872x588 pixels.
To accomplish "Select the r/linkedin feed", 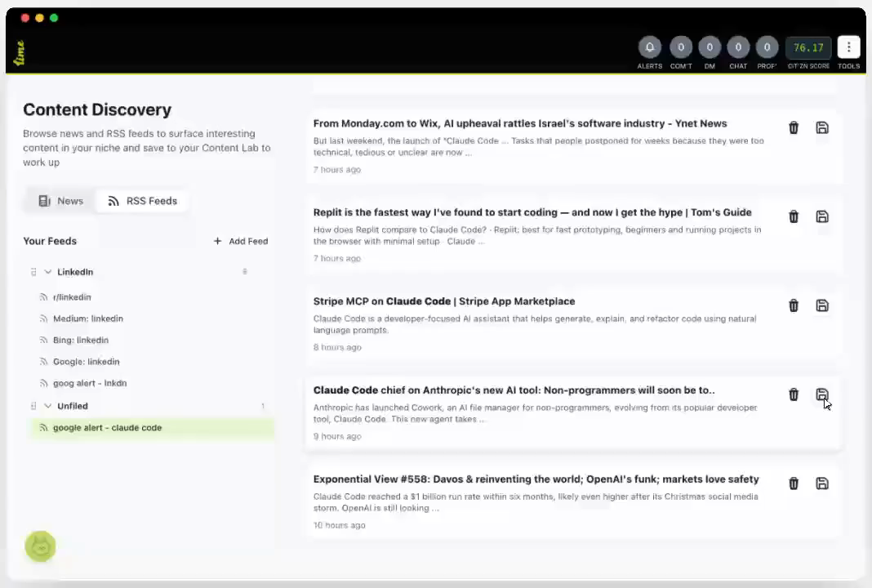I will [72, 297].
